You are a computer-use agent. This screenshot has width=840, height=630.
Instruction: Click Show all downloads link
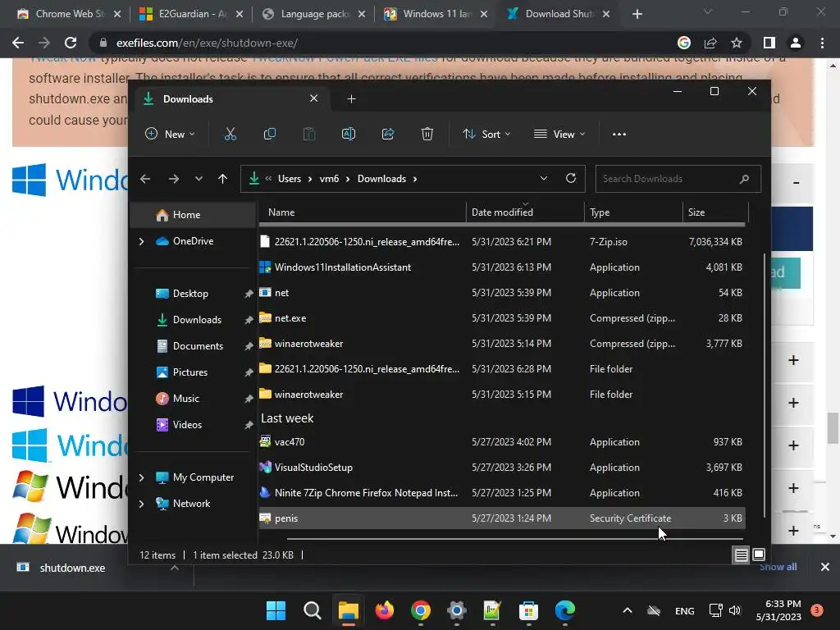pyautogui.click(x=778, y=567)
